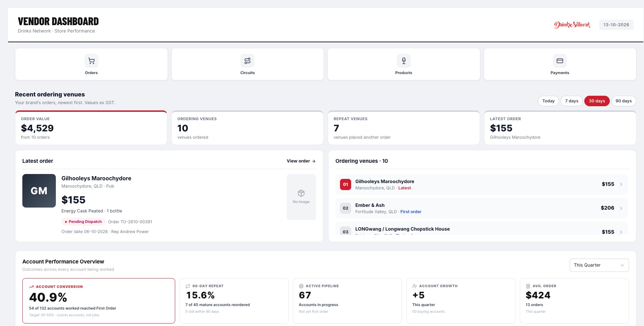
Task: Click Order TO-2610-00391 text
Action: 130,222
